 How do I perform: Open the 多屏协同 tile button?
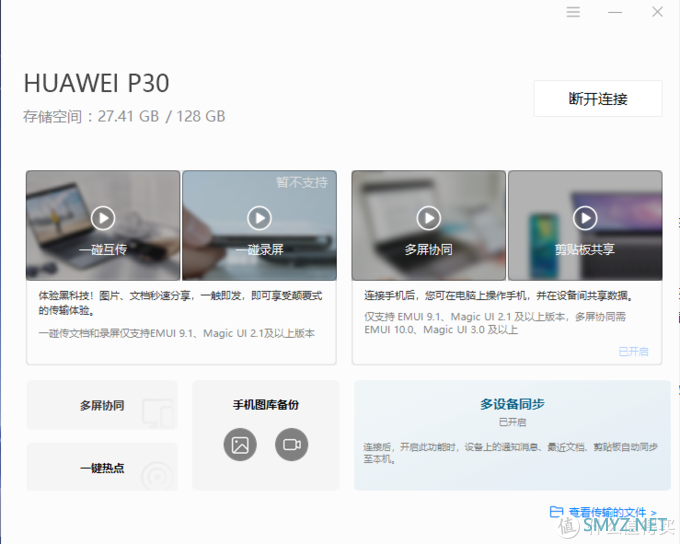point(102,405)
